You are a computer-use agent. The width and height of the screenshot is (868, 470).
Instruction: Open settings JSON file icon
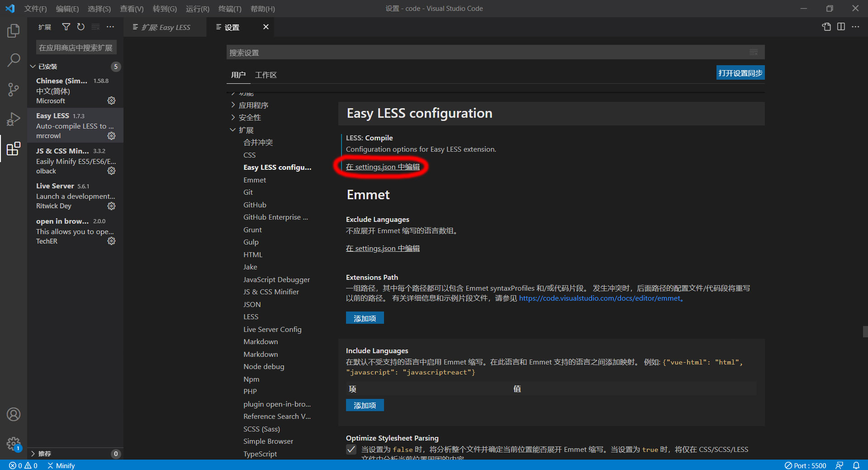tap(826, 27)
